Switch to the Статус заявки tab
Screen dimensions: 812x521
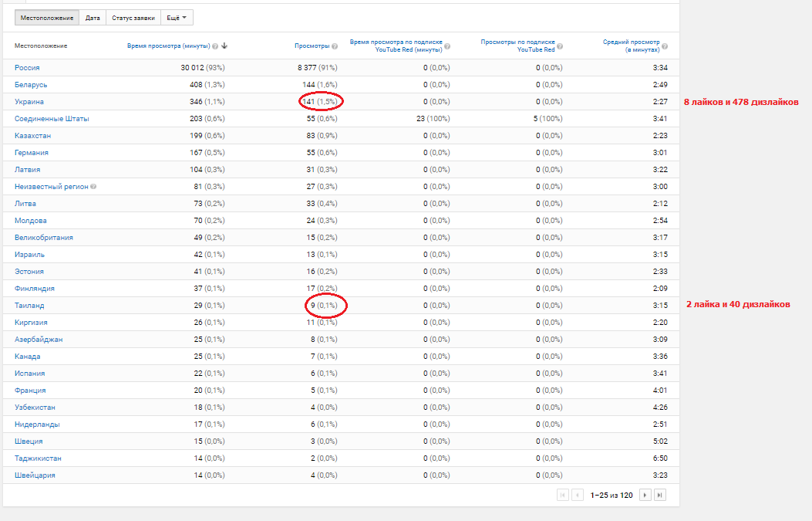(x=133, y=17)
